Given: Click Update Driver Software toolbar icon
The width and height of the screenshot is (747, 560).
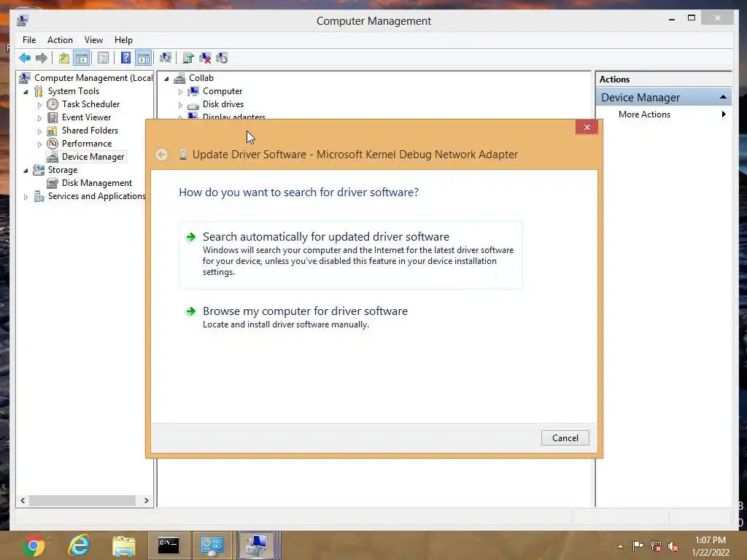Looking at the screenshot, I should click(187, 58).
